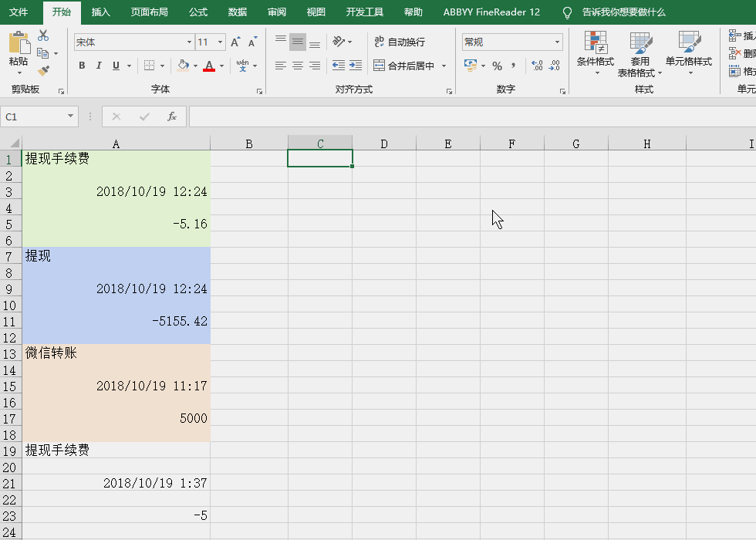
Task: Open the 字体 font dialog launcher
Action: pyautogui.click(x=259, y=91)
